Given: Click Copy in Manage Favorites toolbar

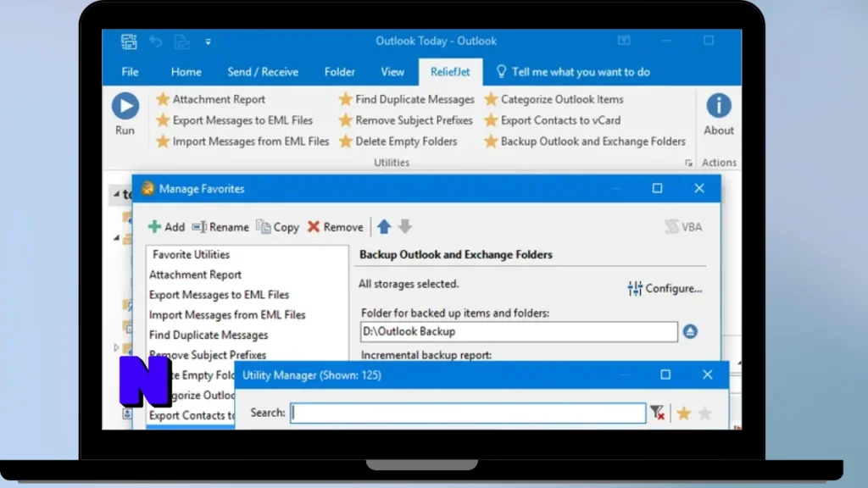Looking at the screenshot, I should coord(278,227).
